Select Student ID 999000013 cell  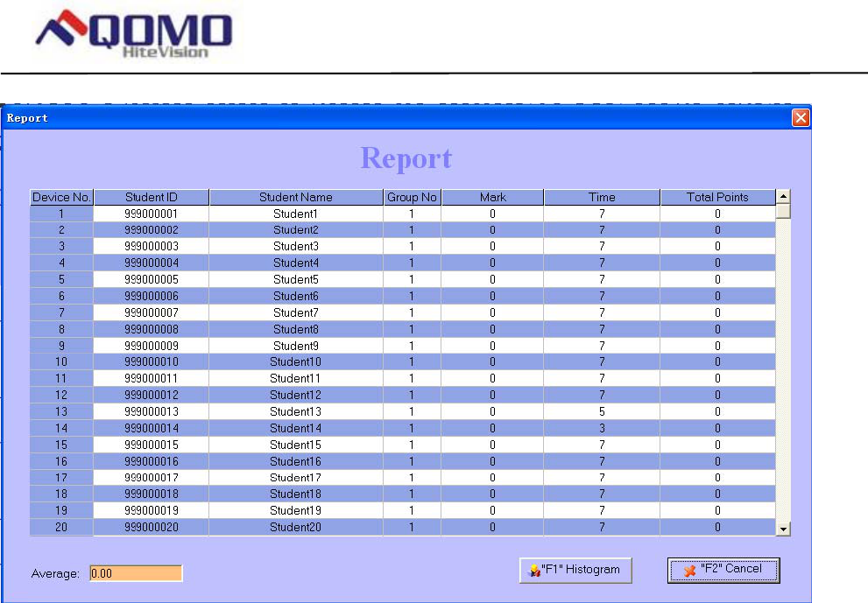[152, 411]
